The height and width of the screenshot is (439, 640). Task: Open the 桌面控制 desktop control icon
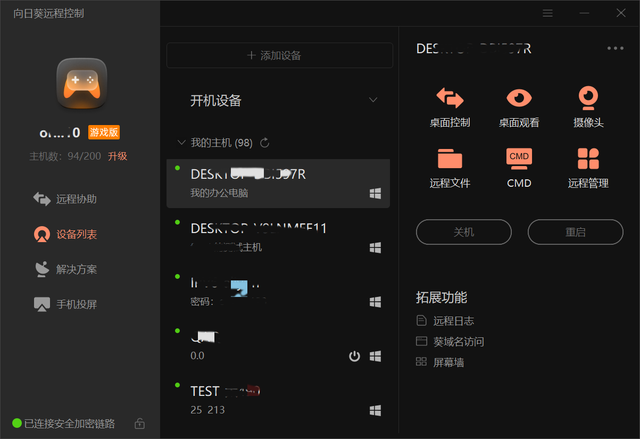coord(450,98)
